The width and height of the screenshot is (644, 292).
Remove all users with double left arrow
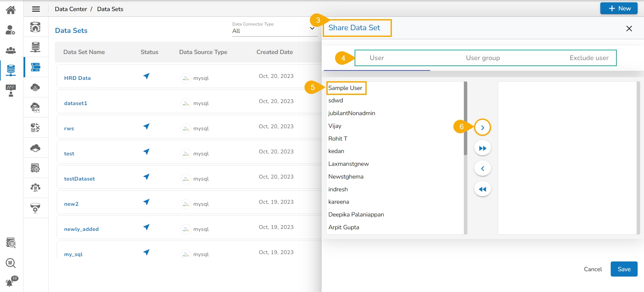(x=482, y=189)
